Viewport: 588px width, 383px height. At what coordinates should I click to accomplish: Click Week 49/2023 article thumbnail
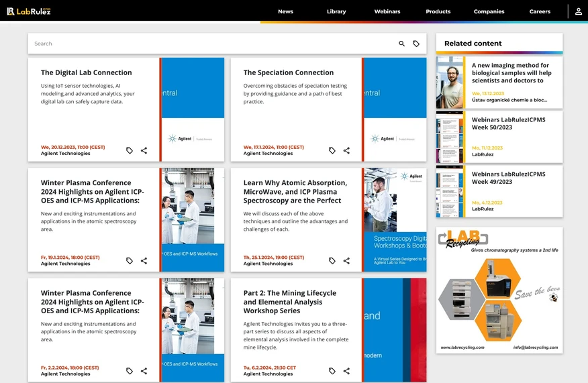coord(450,191)
